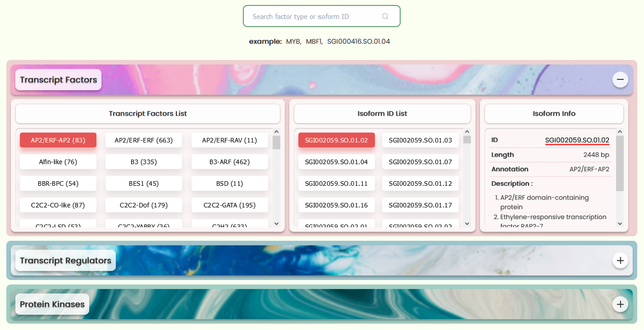Click the Protein Kinases section title

click(52, 304)
